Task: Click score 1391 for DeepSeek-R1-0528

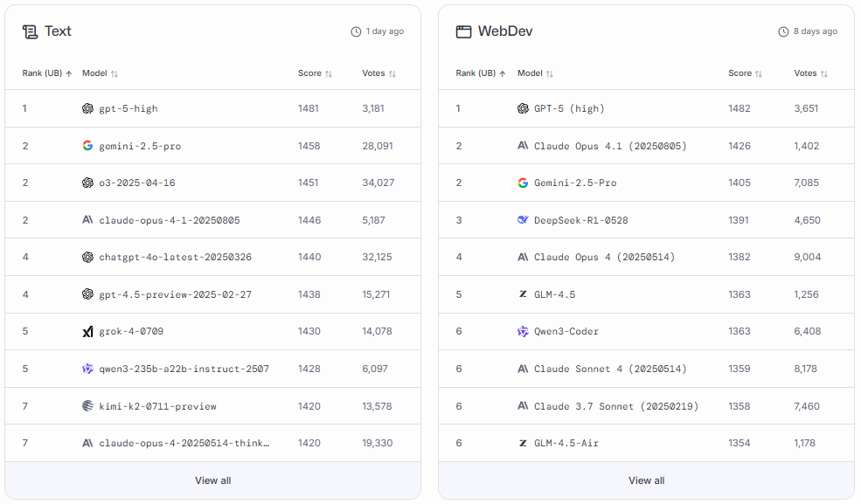Action: coord(739,220)
